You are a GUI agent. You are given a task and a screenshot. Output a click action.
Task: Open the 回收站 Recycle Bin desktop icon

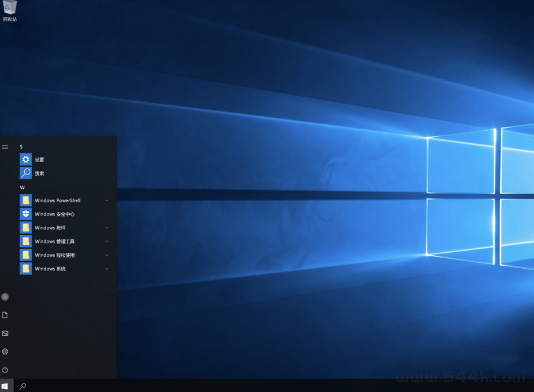tap(10, 9)
